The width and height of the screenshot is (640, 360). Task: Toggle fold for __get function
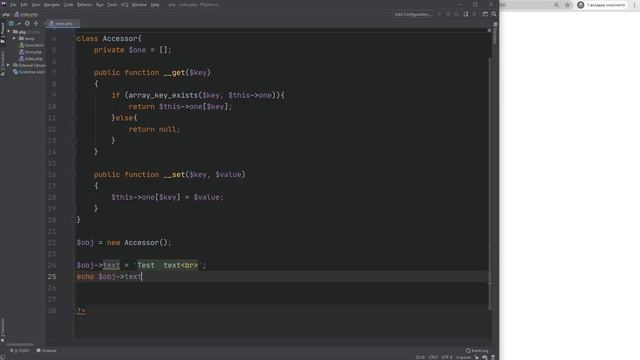click(74, 73)
